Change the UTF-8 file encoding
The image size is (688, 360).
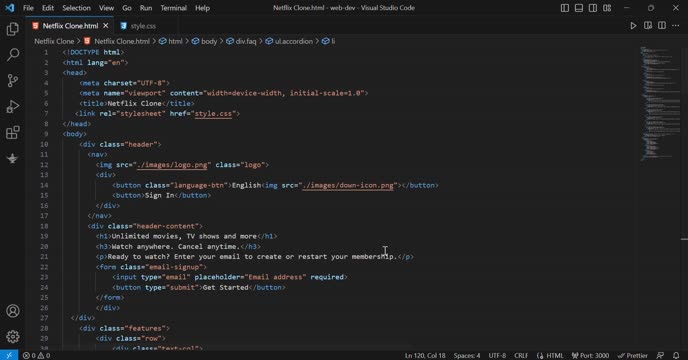tap(497, 355)
